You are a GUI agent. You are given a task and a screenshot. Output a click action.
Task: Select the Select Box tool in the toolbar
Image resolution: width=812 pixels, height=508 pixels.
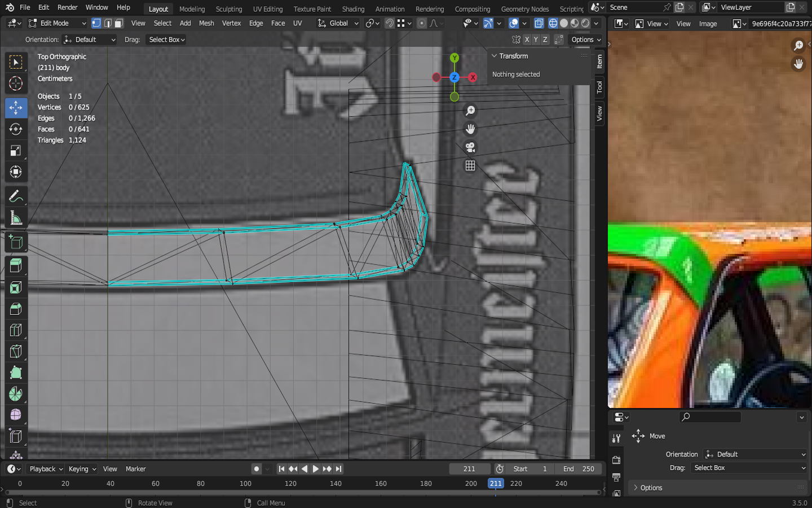point(16,62)
